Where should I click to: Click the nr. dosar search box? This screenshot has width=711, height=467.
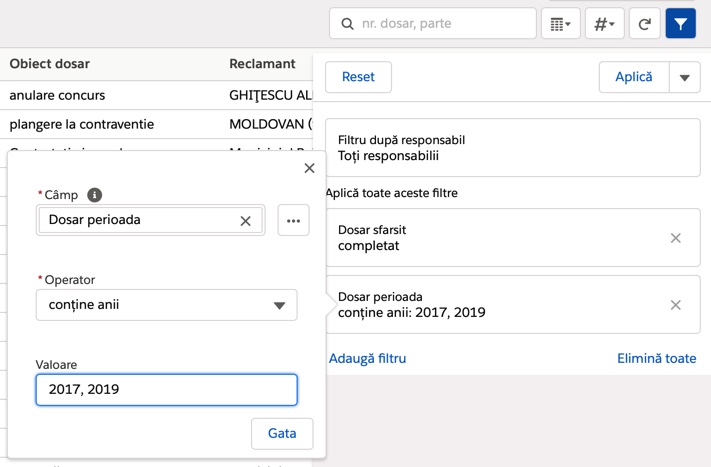(x=432, y=24)
